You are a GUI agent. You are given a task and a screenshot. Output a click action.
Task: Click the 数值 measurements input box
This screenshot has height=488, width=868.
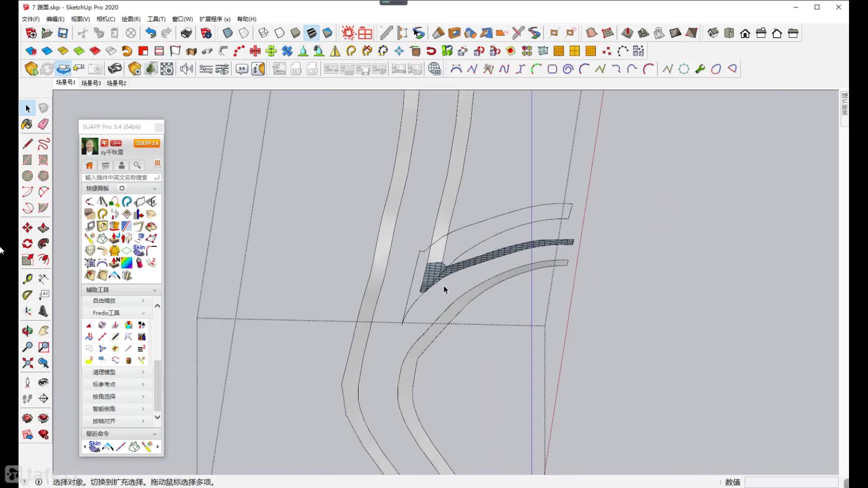pos(791,482)
